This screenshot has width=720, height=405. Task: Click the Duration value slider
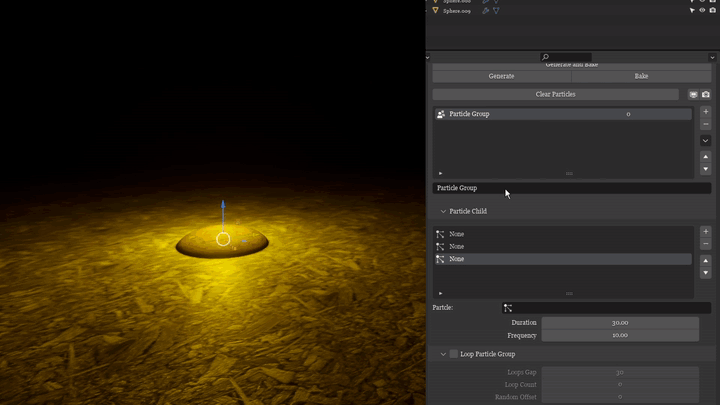click(620, 323)
